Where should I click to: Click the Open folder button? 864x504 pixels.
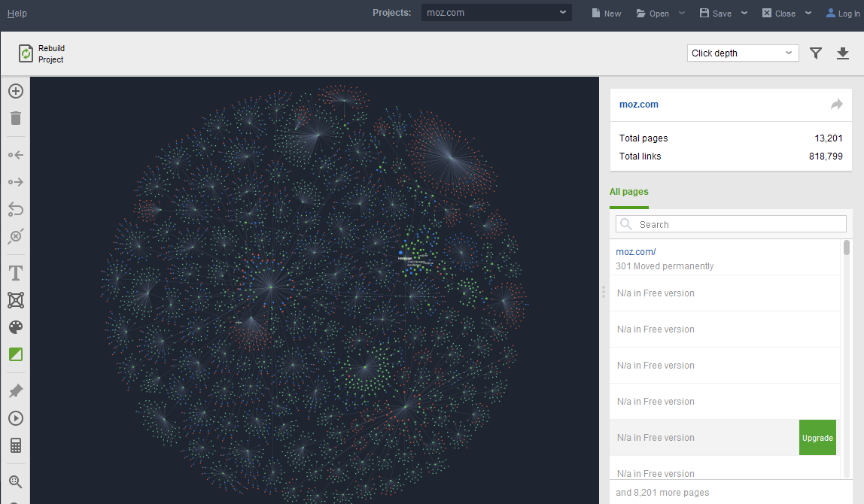tap(653, 14)
